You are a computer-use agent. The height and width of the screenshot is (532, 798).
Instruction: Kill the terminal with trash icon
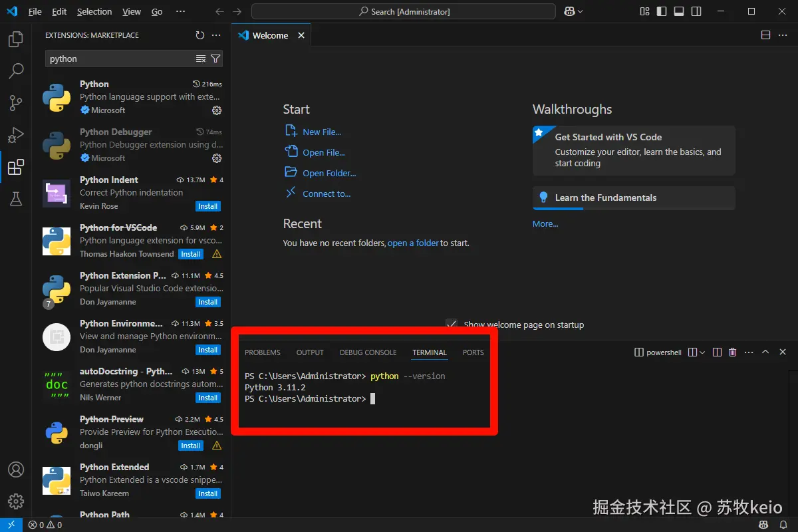pos(733,352)
